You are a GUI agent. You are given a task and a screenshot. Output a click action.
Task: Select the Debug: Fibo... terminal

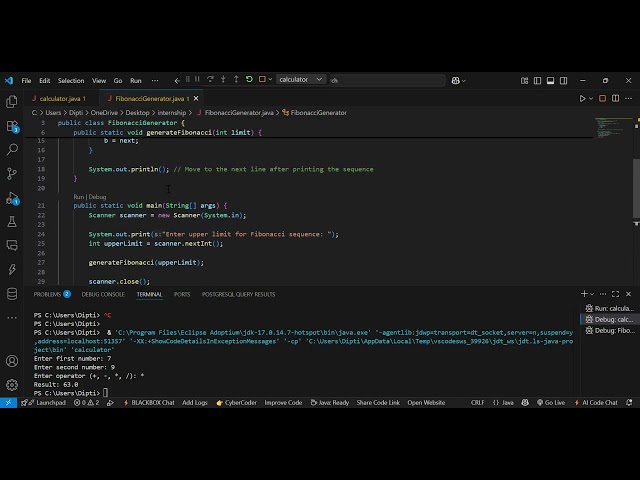pos(609,330)
